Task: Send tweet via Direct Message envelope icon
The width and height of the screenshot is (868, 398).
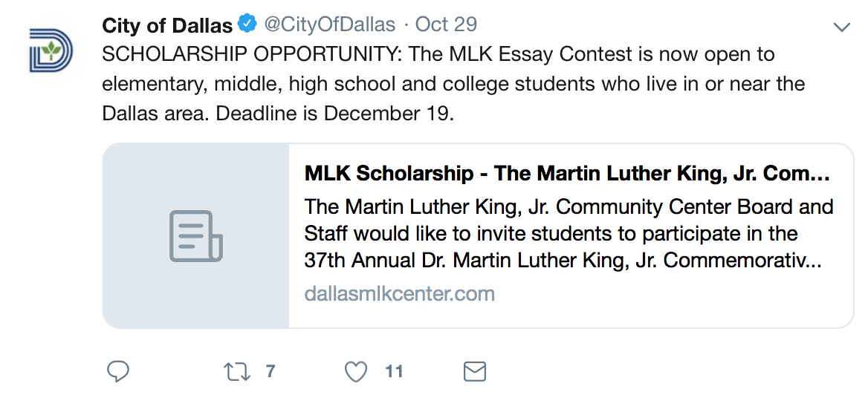Action: (475, 371)
